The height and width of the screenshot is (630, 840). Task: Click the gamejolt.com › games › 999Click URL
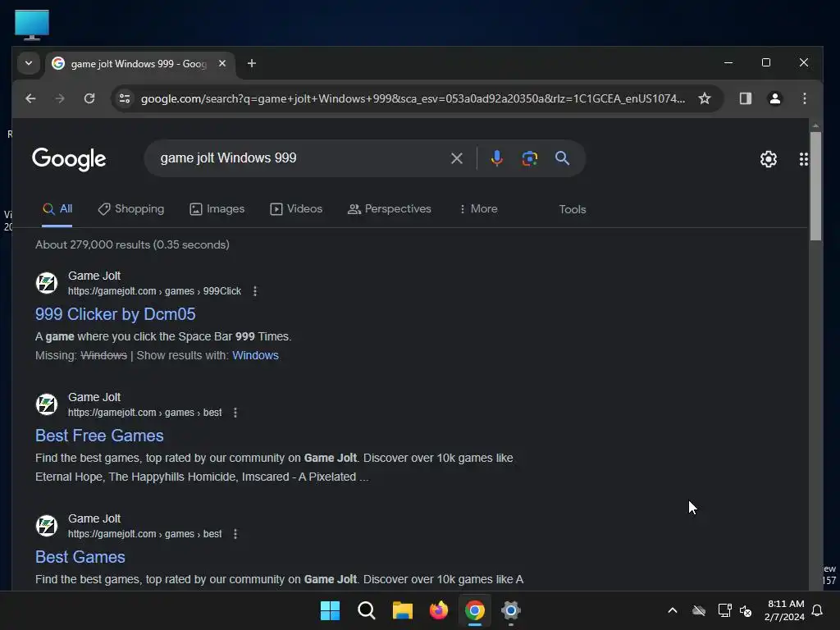(154, 291)
